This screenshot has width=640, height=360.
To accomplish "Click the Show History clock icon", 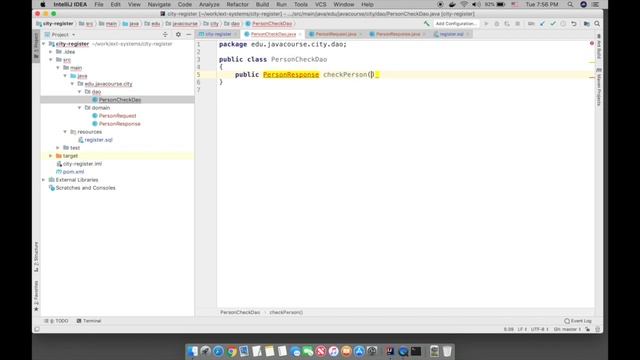I will 563,24.
